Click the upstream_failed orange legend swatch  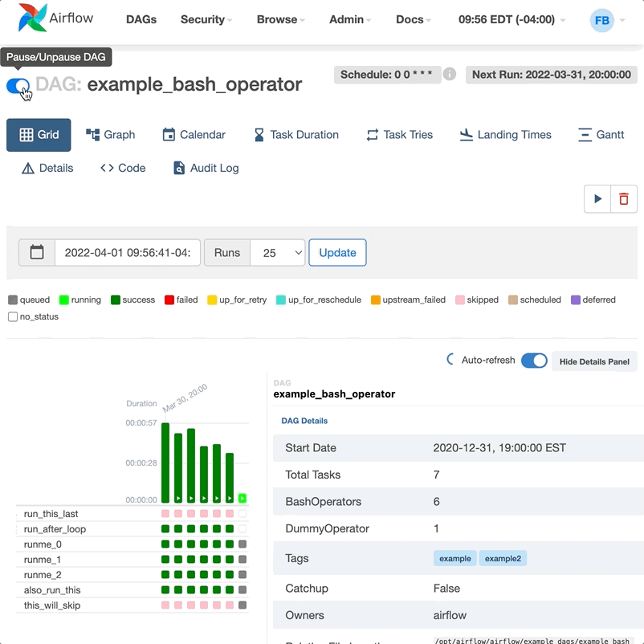(375, 300)
